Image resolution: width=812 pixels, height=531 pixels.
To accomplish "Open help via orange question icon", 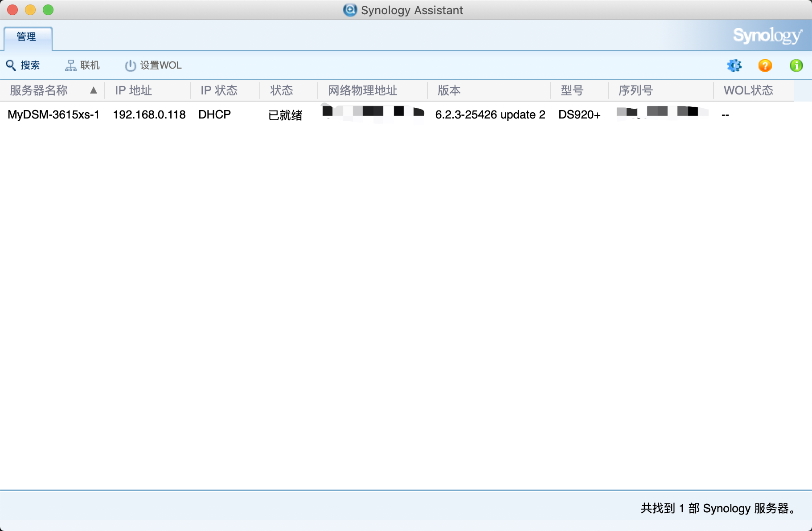I will (x=765, y=65).
